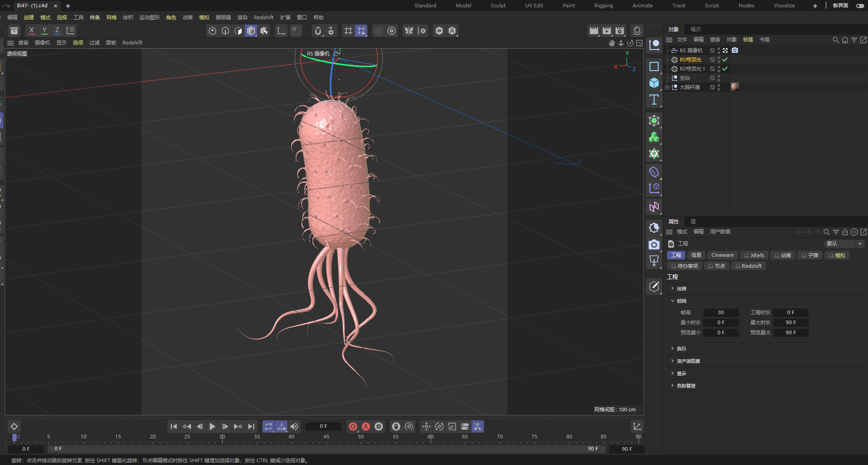Select the Text spline tool
868x465 pixels.
point(654,100)
